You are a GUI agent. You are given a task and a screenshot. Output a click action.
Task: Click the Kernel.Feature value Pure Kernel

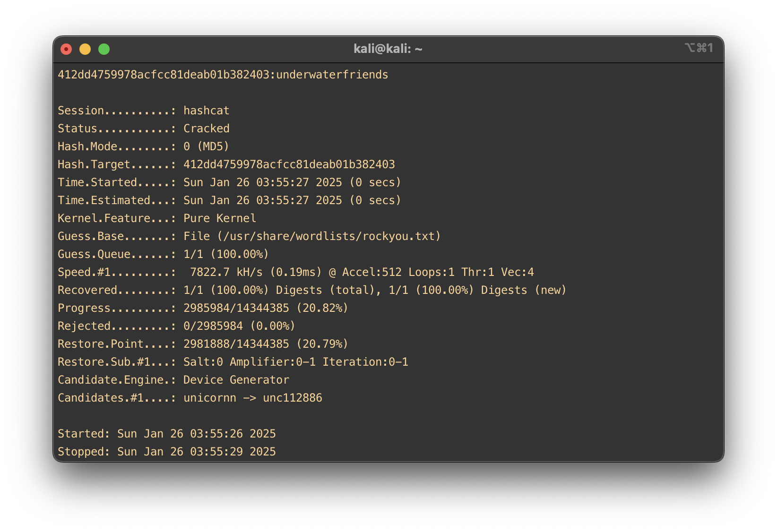pyautogui.click(x=219, y=218)
